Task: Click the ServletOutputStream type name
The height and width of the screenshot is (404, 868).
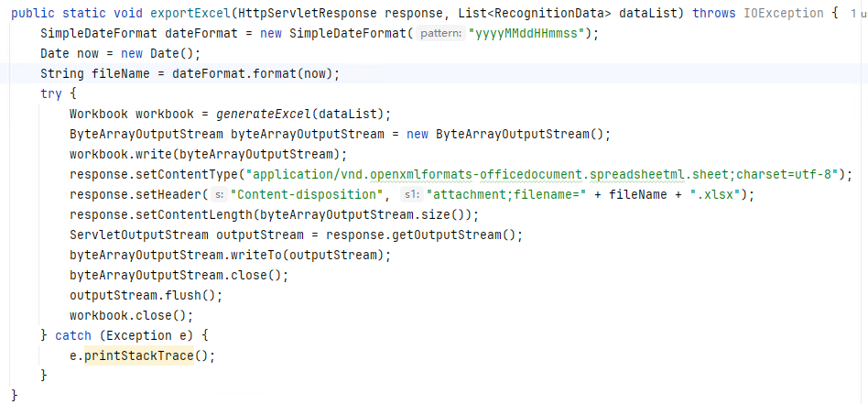Action: [x=139, y=235]
